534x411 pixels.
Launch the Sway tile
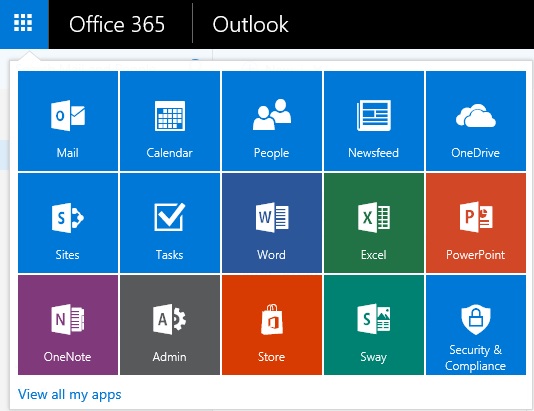click(x=374, y=325)
